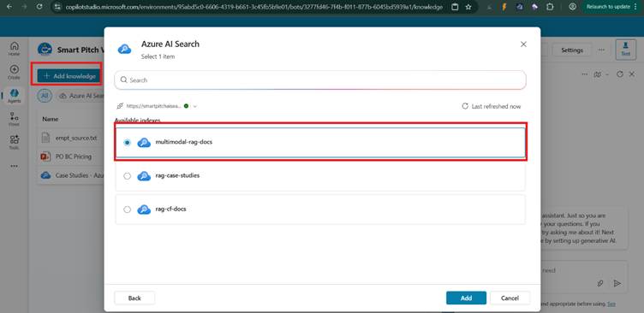This screenshot has height=313, width=644.
Task: Click Back in the dialog footer
Action: 134,298
